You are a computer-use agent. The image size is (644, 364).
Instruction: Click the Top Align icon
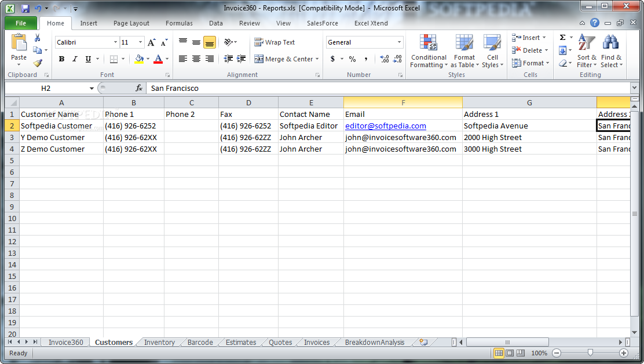click(x=183, y=42)
